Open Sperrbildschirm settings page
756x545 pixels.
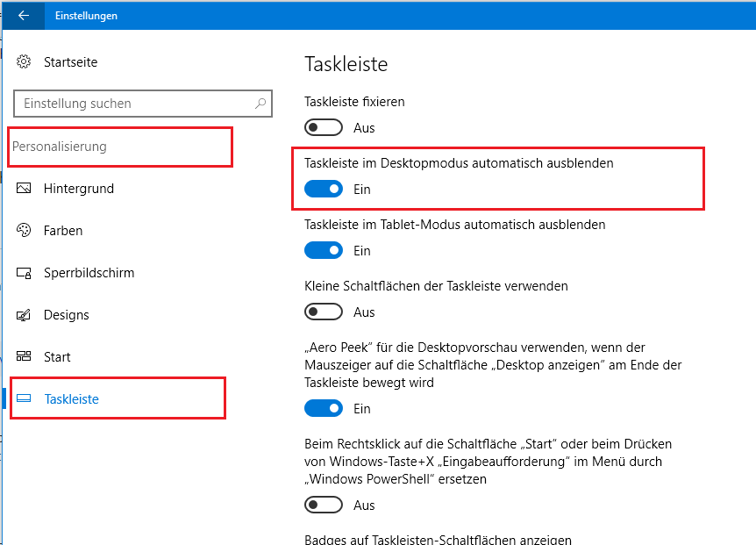pos(89,273)
